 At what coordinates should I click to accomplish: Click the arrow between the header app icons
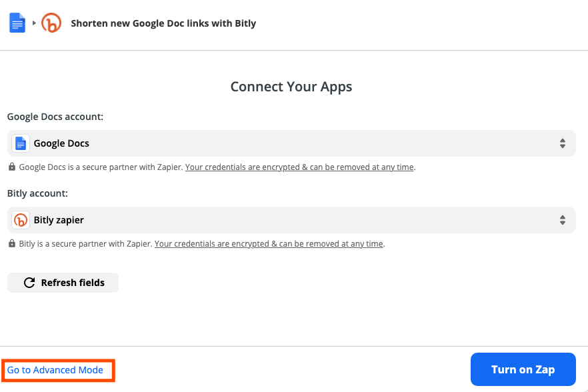(x=34, y=23)
